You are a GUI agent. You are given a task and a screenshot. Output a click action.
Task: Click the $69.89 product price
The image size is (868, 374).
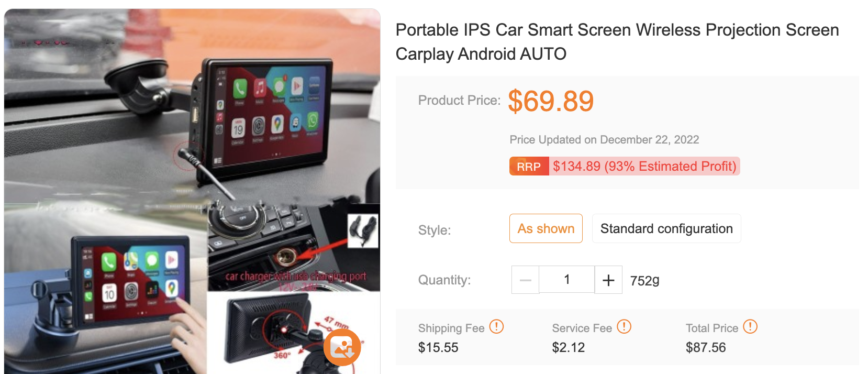[x=551, y=101]
